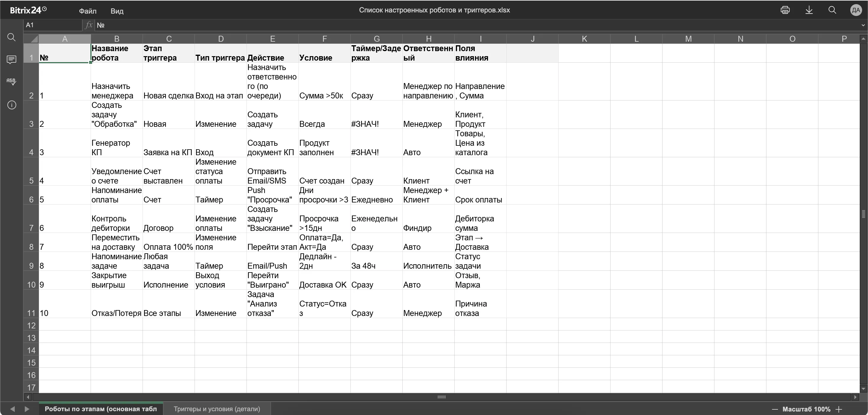Open the spell check icon
868x415 pixels.
tap(12, 82)
